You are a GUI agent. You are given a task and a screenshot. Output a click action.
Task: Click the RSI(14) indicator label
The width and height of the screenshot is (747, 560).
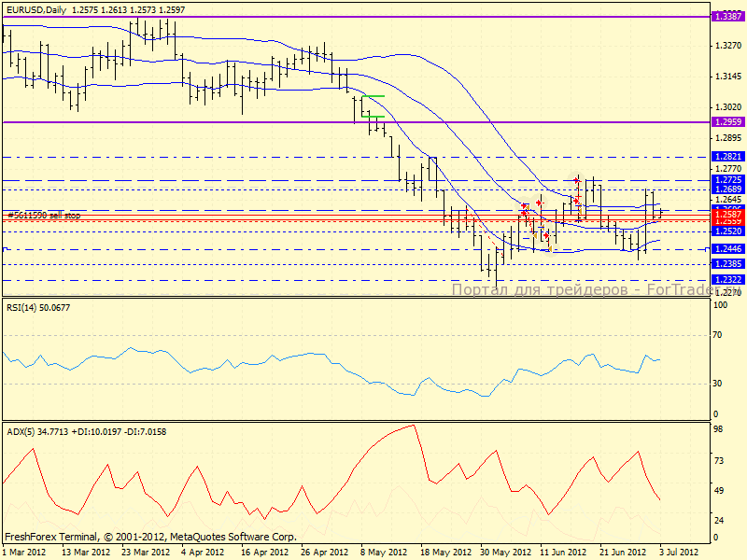tap(37, 307)
